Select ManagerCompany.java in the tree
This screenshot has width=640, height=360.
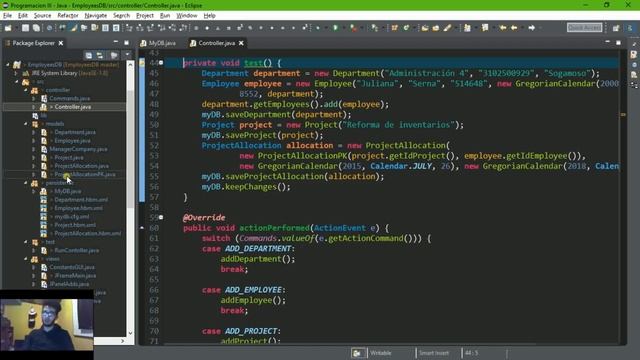(x=78, y=149)
